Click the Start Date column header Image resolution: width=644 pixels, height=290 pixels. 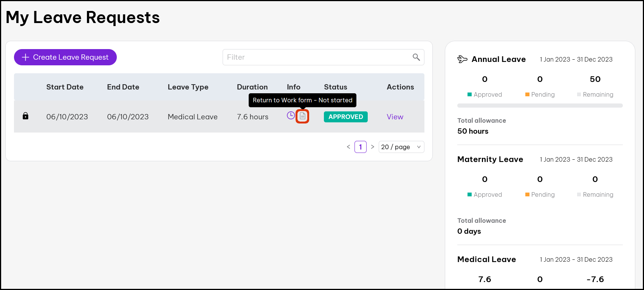(65, 87)
